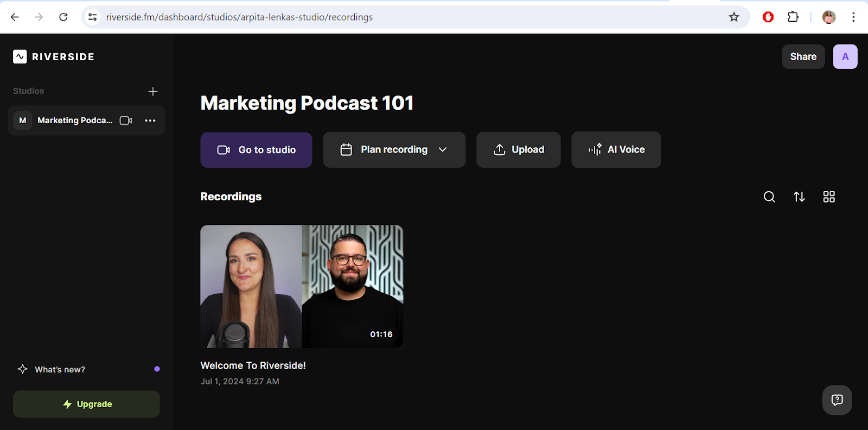868x430 pixels.
Task: Click the Marketing Podcast 101 title
Action: tap(307, 103)
